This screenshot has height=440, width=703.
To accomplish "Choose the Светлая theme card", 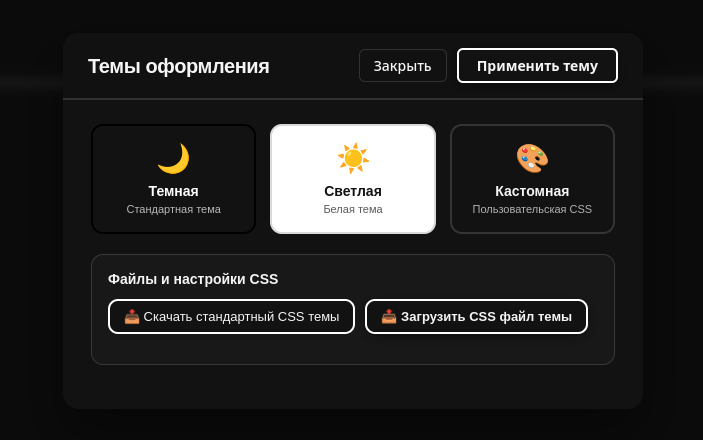I will tap(353, 179).
